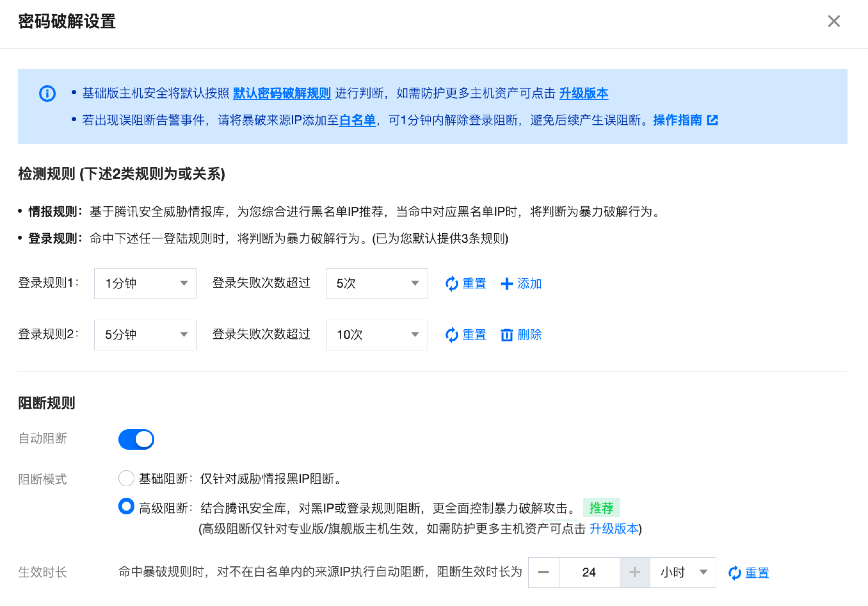868x606 pixels.
Task: Click the 白名单 link in banner
Action: coord(357,120)
